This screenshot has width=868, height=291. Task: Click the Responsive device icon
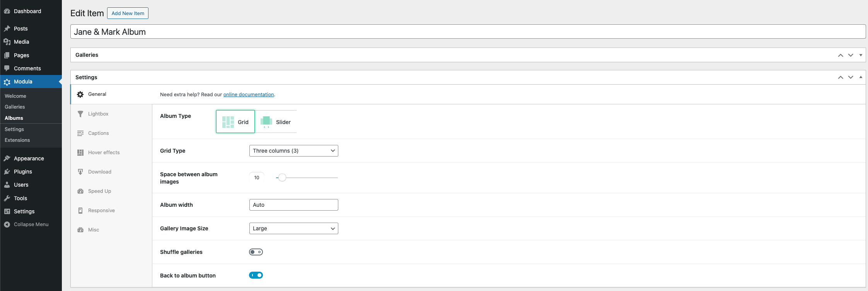pyautogui.click(x=80, y=211)
